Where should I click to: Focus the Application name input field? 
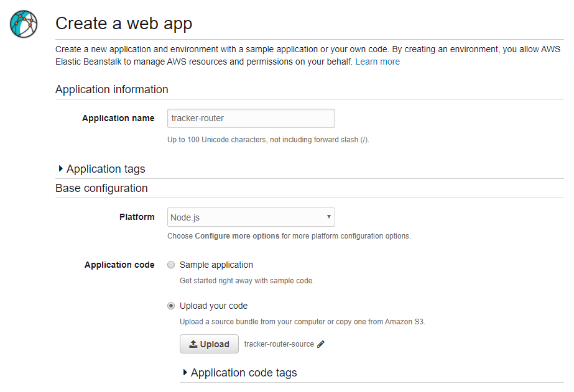[251, 119]
